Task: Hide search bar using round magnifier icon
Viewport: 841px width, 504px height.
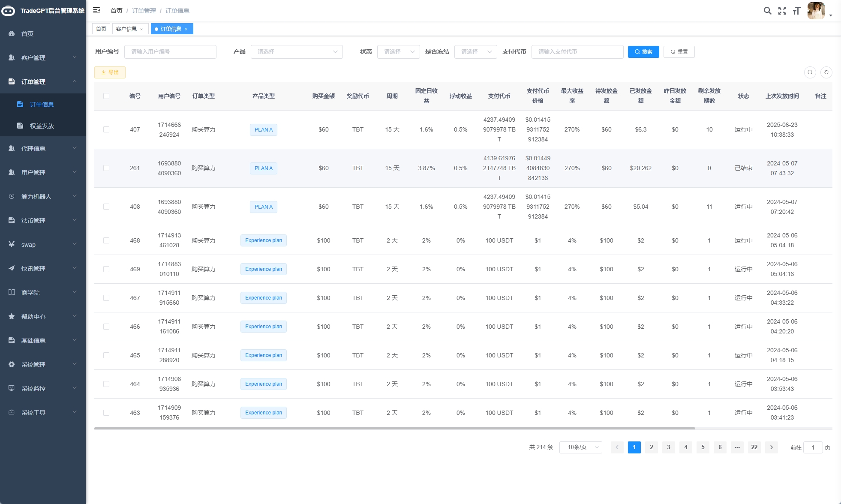Action: [x=810, y=72]
